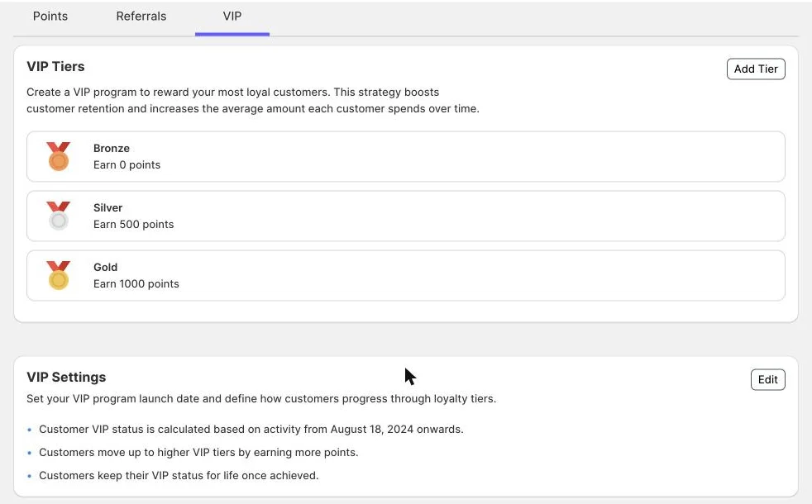The width and height of the screenshot is (812, 504).
Task: Open the Bronze tier row
Action: click(405, 156)
